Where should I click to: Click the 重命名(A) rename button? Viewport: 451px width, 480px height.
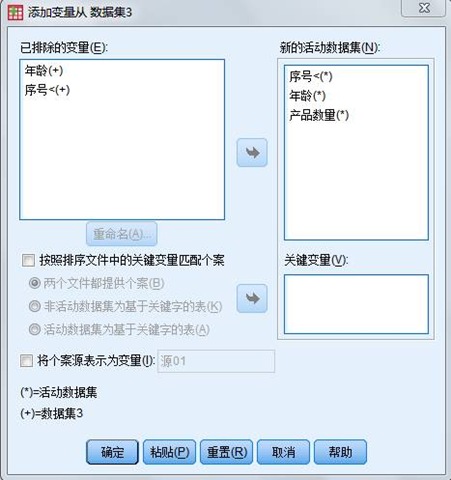pyautogui.click(x=122, y=234)
